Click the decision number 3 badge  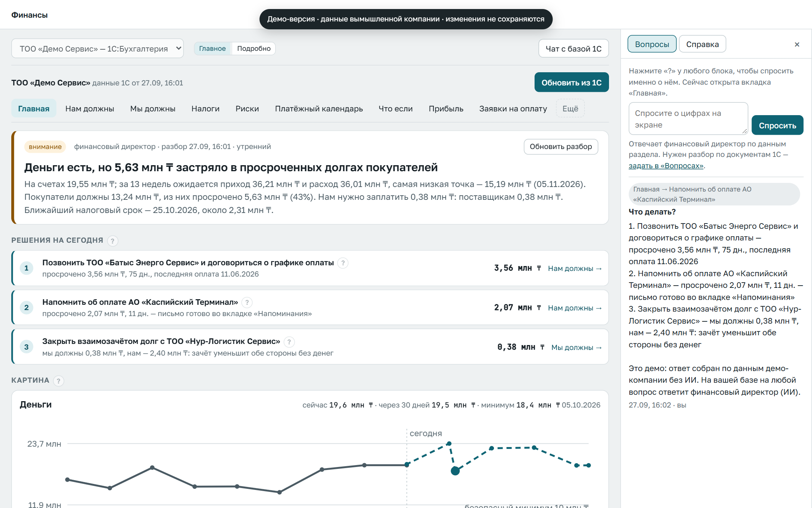tap(26, 347)
